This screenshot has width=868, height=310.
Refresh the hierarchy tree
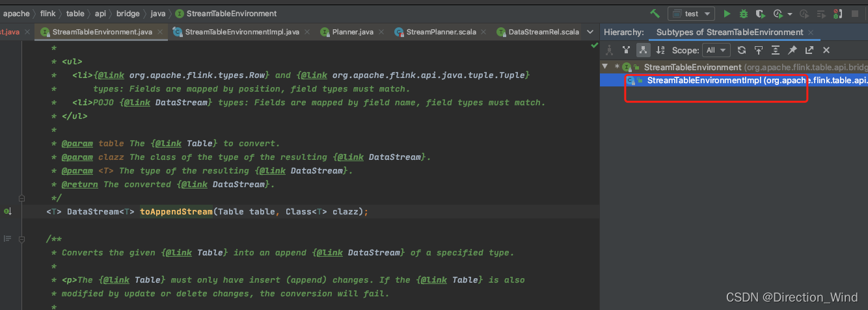click(742, 50)
